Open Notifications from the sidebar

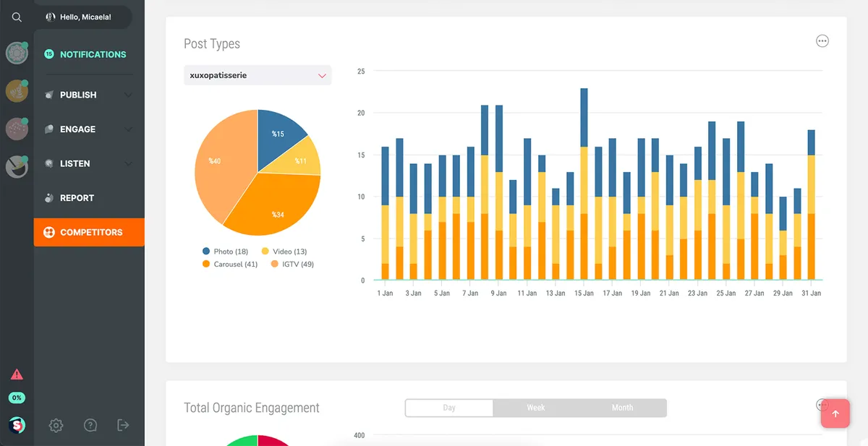93,54
